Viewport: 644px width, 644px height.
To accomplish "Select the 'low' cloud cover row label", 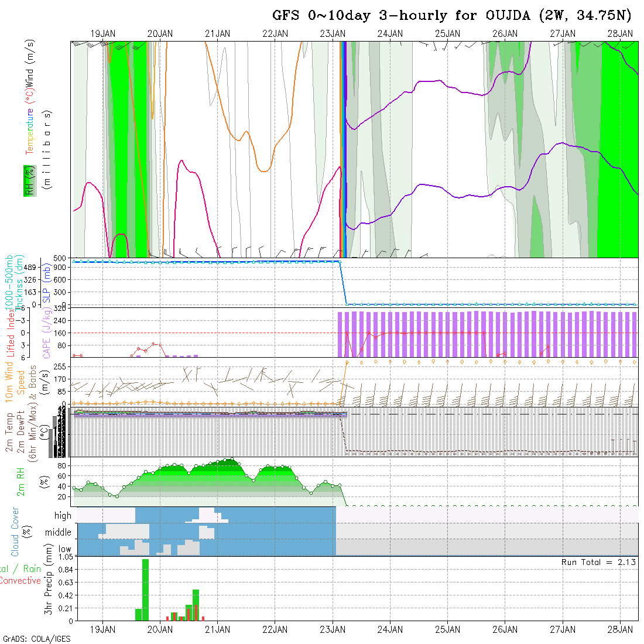I will (64, 550).
